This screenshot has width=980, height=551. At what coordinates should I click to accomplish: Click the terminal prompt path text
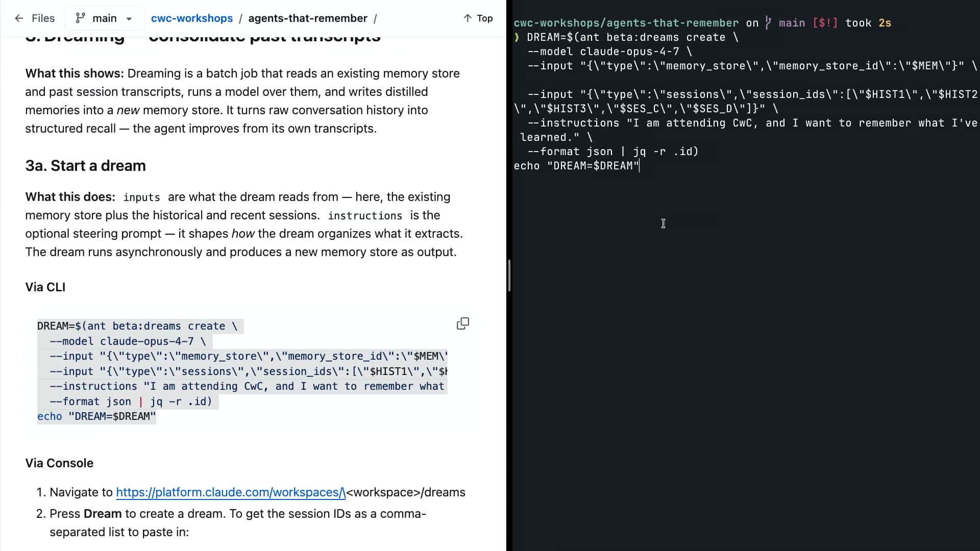click(626, 23)
